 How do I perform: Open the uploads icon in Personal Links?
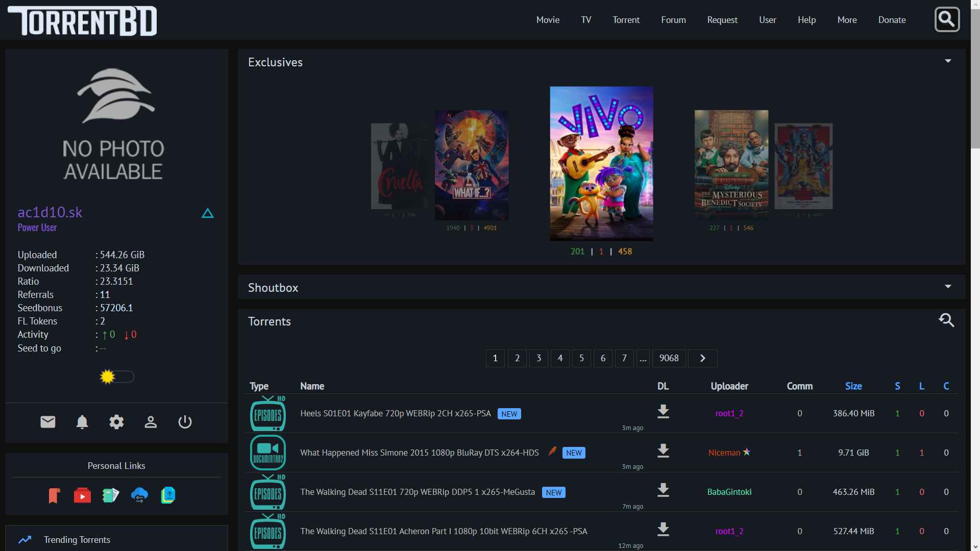(x=168, y=495)
